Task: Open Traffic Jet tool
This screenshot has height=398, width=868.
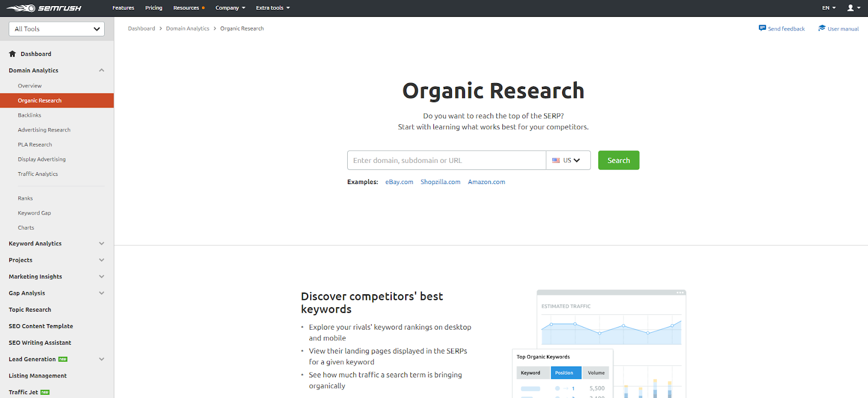Action: coord(23,393)
